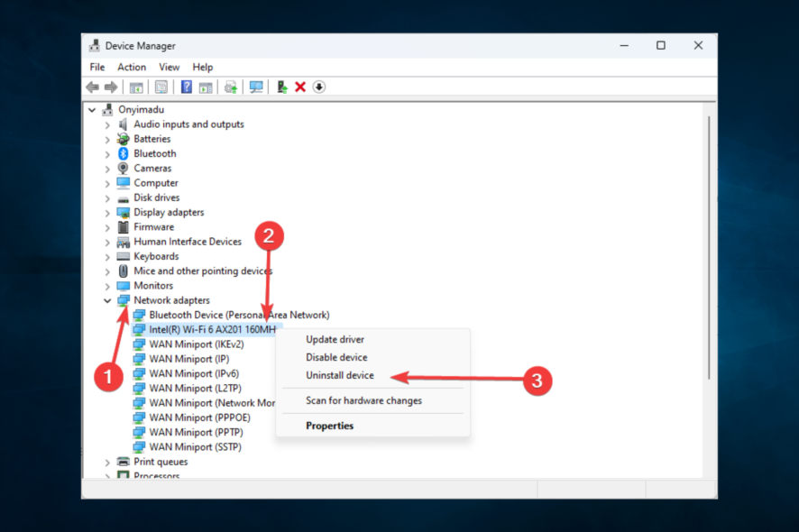Click the Onyimadu computer root icon
Viewport: 799px width, 532px height.
[x=107, y=110]
